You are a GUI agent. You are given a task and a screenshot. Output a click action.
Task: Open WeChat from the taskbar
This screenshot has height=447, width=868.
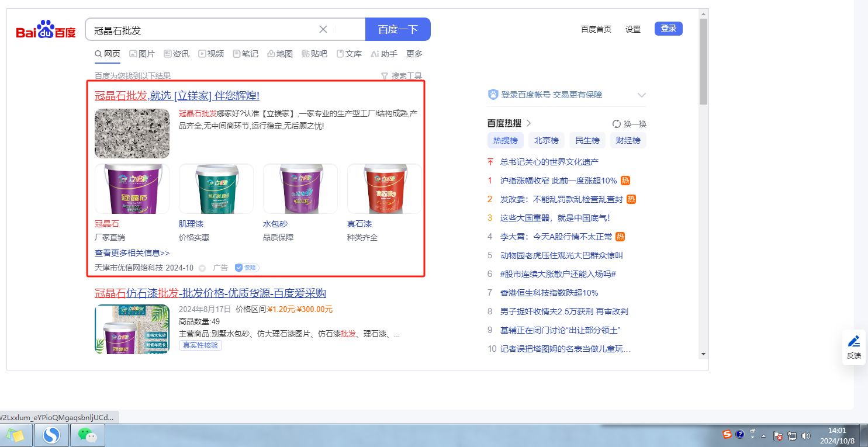coord(87,435)
